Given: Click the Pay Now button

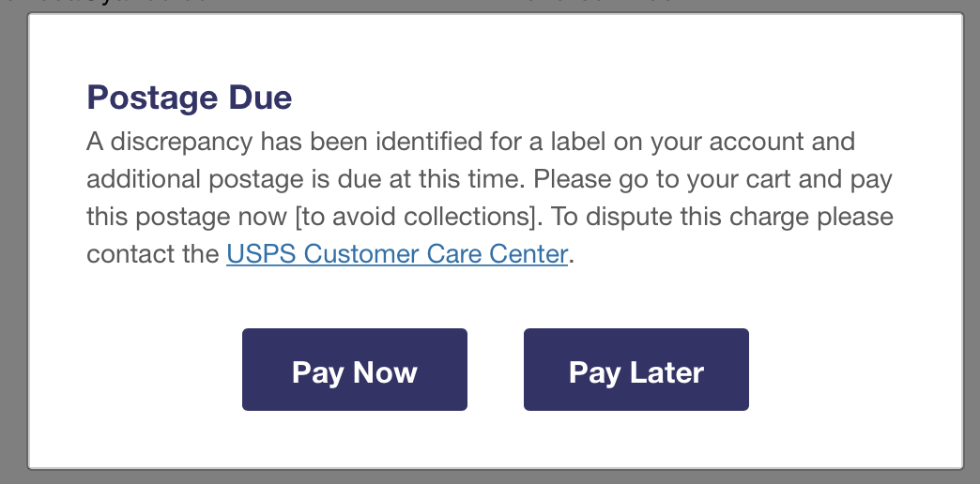Looking at the screenshot, I should [354, 370].
